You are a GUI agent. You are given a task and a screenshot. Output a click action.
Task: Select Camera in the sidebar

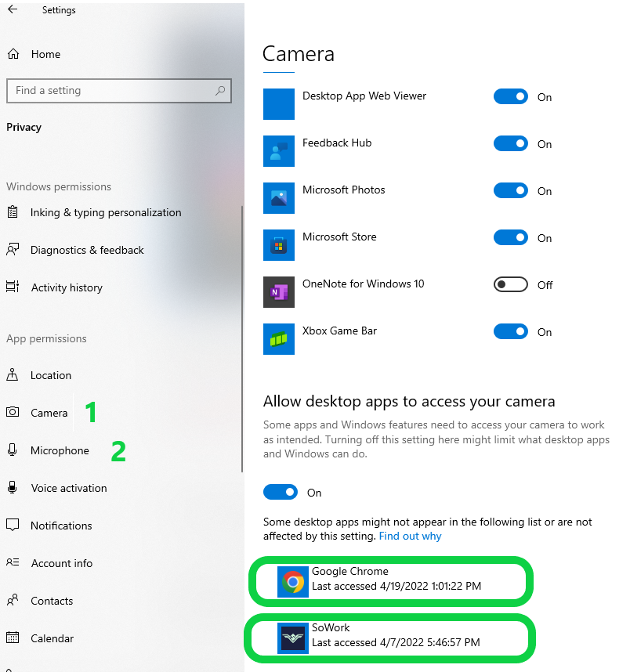[49, 413]
